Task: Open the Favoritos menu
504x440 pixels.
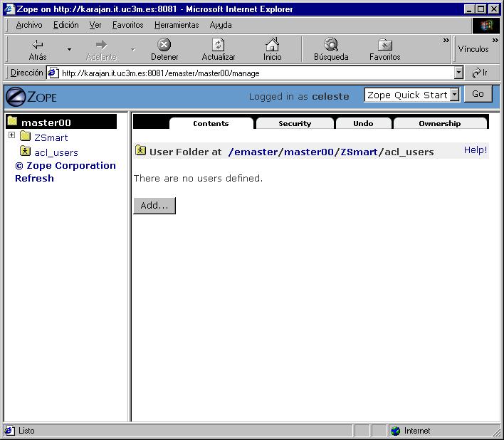Action: pos(127,25)
